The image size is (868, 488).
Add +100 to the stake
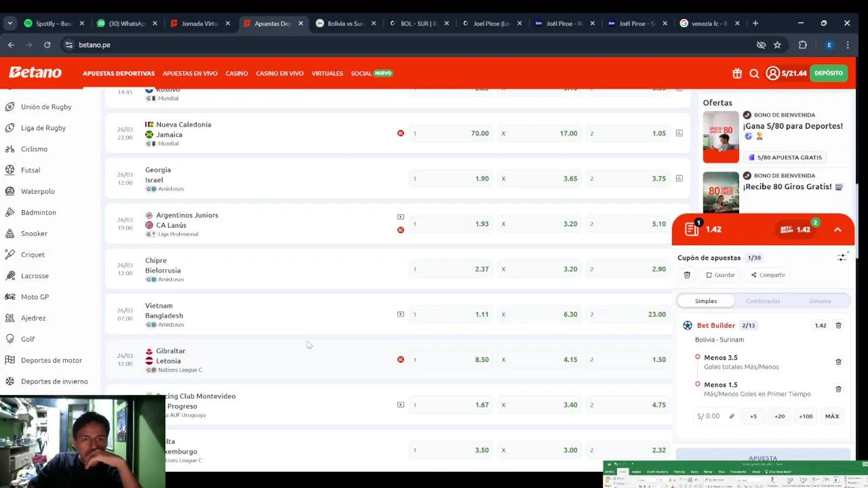click(806, 416)
